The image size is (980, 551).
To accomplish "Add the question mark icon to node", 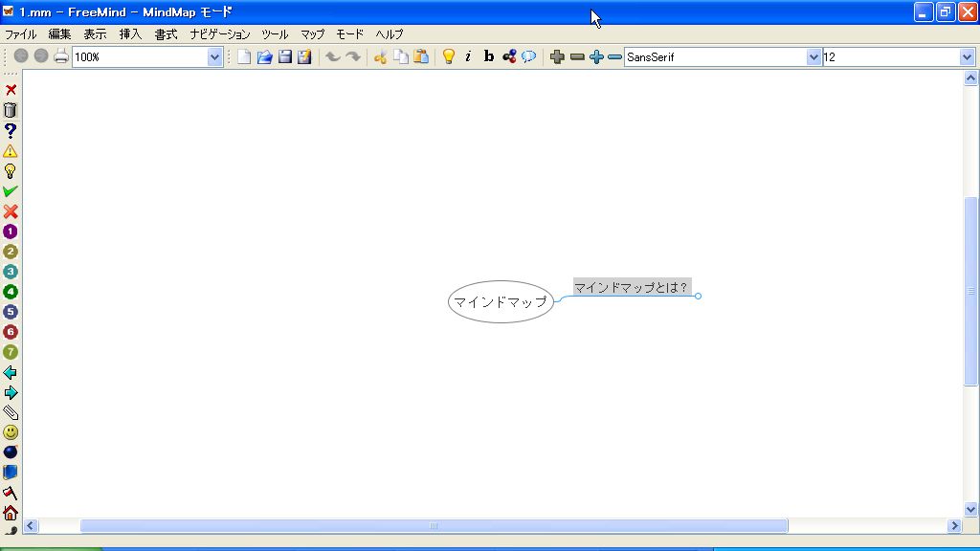I will point(10,130).
